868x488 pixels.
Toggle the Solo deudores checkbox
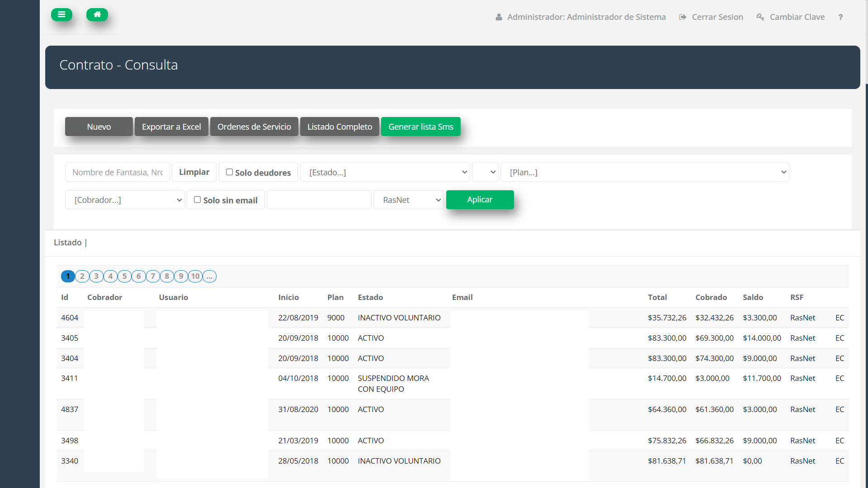tap(229, 172)
